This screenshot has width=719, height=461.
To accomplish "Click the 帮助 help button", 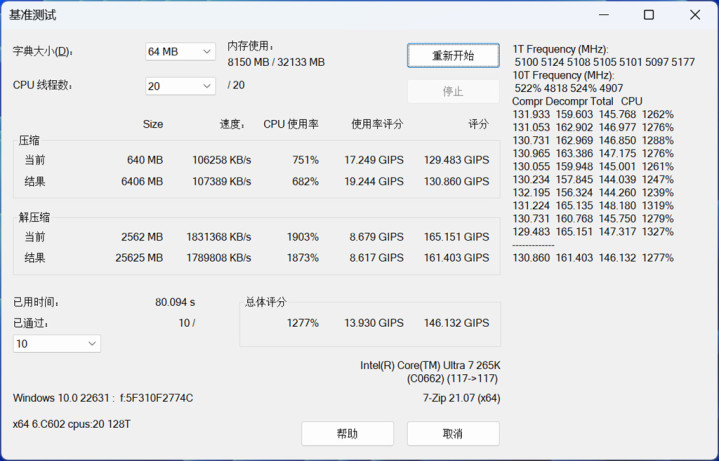I will 347,433.
